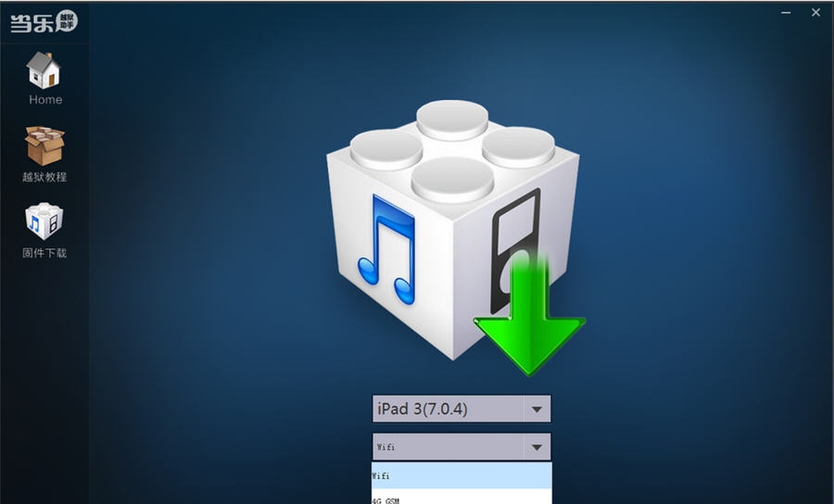Select the 4G GSM option in the list

[x=461, y=498]
